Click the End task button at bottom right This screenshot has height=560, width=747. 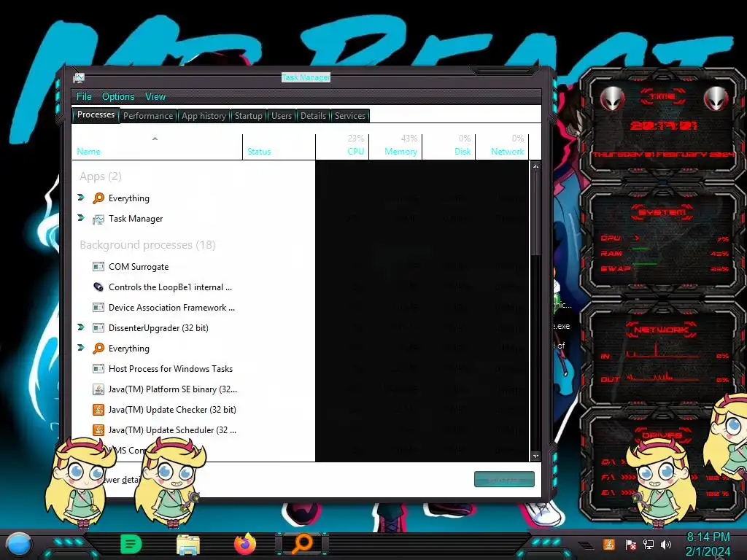(x=504, y=479)
